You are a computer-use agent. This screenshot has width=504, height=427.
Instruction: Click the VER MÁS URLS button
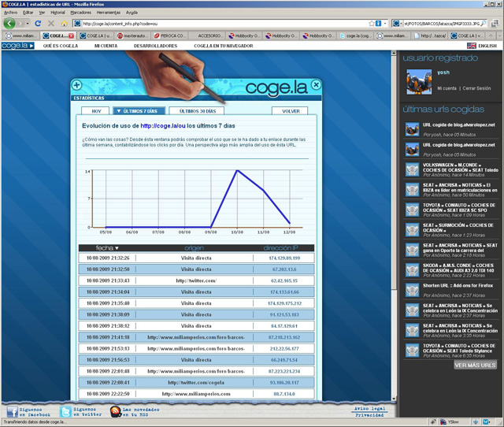[x=475, y=366]
